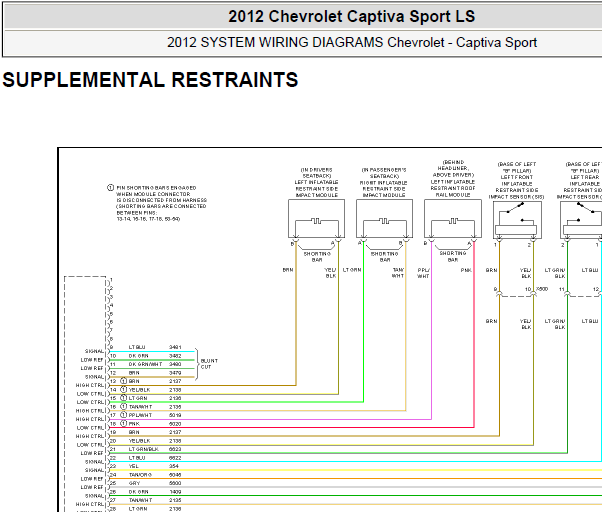Click the 'RIGHT INFLATABLE RESTRAINT SIDE IMPACT MODULE' label
This screenshot has width=602, height=512.
384,189
